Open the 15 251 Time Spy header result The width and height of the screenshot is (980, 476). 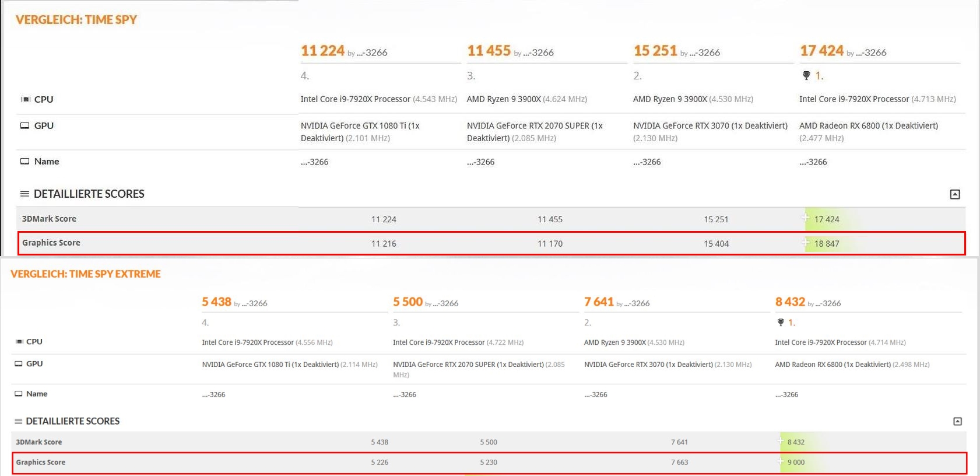[x=655, y=51]
